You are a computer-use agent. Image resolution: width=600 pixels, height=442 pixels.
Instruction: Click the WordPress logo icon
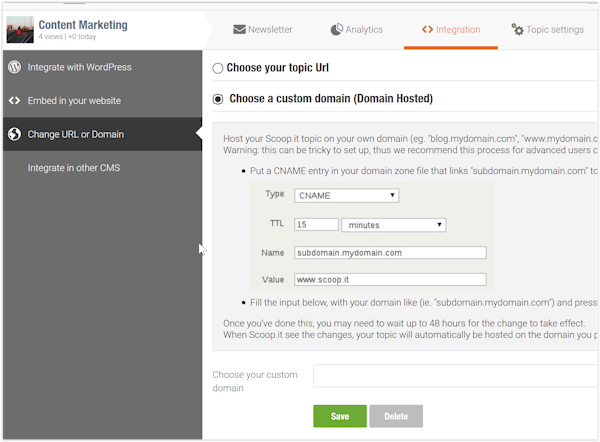14,67
